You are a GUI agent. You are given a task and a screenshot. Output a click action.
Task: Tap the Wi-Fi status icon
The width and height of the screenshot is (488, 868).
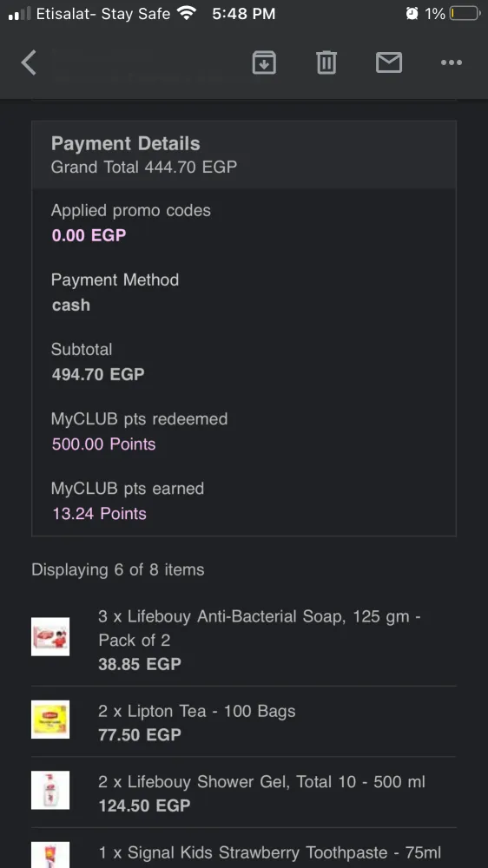[188, 13]
